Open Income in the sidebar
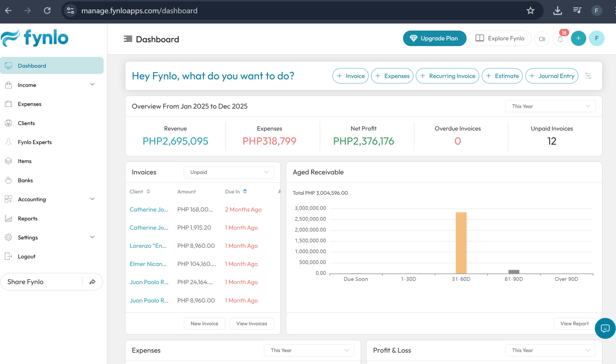Image resolution: width=616 pixels, height=364 pixels. (x=52, y=85)
